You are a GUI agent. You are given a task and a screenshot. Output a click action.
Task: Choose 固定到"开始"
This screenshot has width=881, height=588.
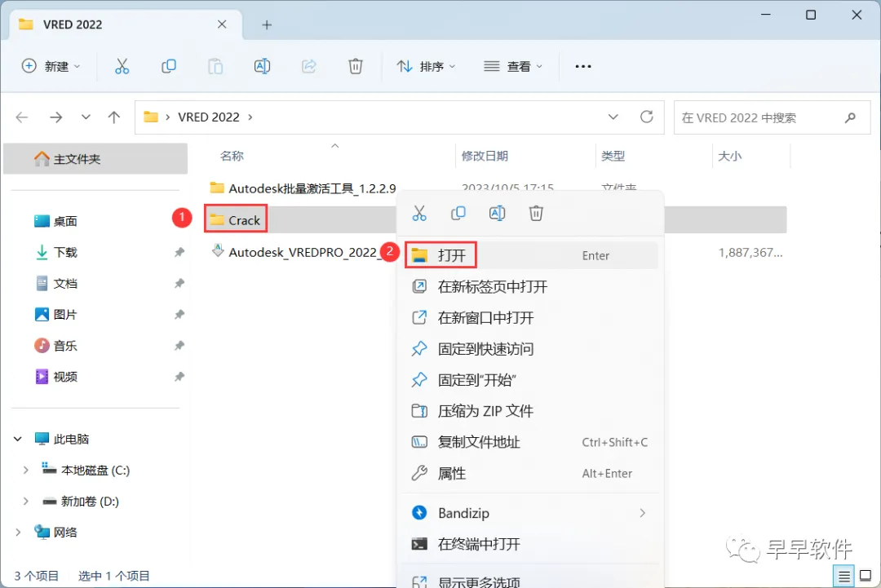point(531,380)
